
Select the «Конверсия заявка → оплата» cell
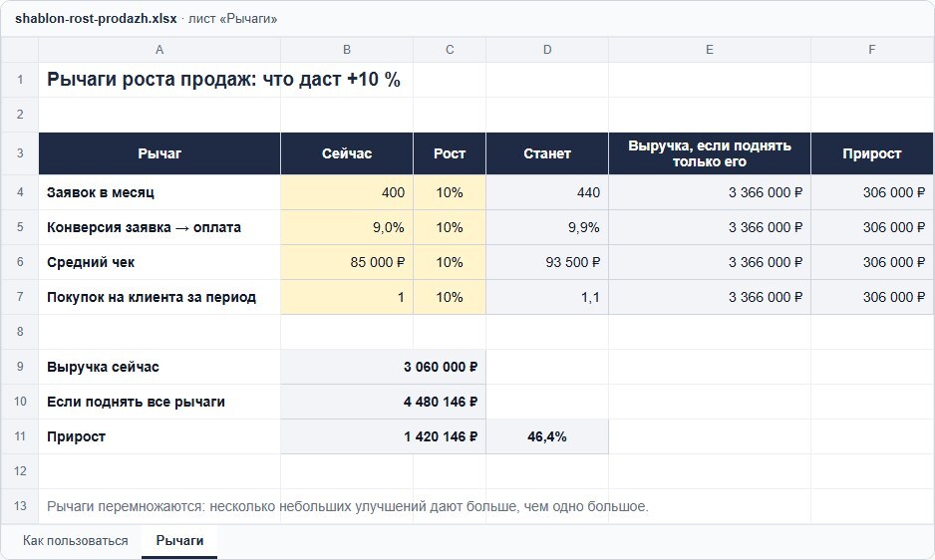(159, 227)
